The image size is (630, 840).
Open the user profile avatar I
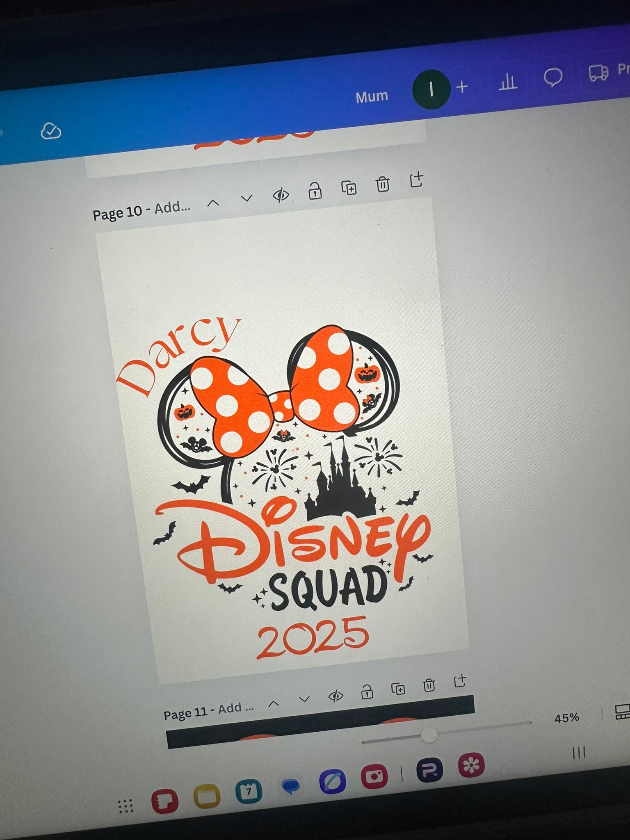click(431, 89)
